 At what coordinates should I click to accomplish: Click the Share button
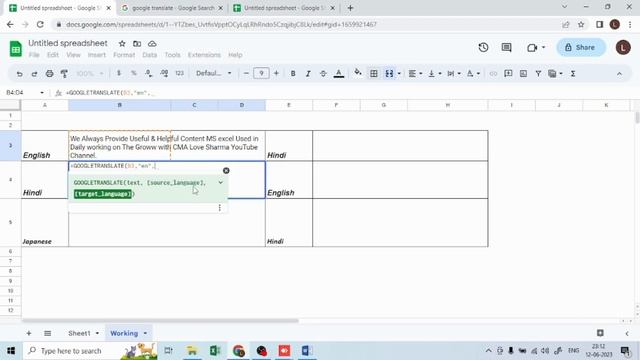580,48
